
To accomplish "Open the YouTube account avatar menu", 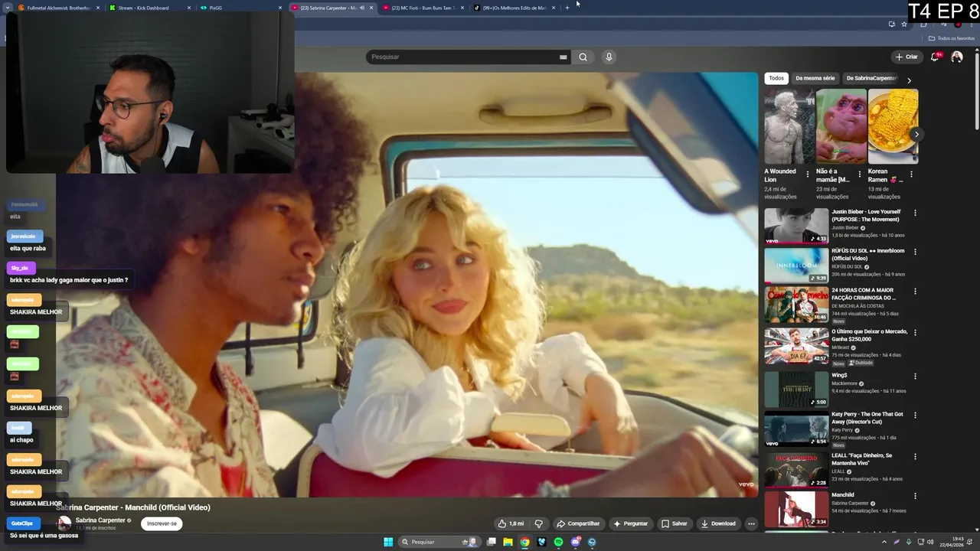I will tap(956, 57).
